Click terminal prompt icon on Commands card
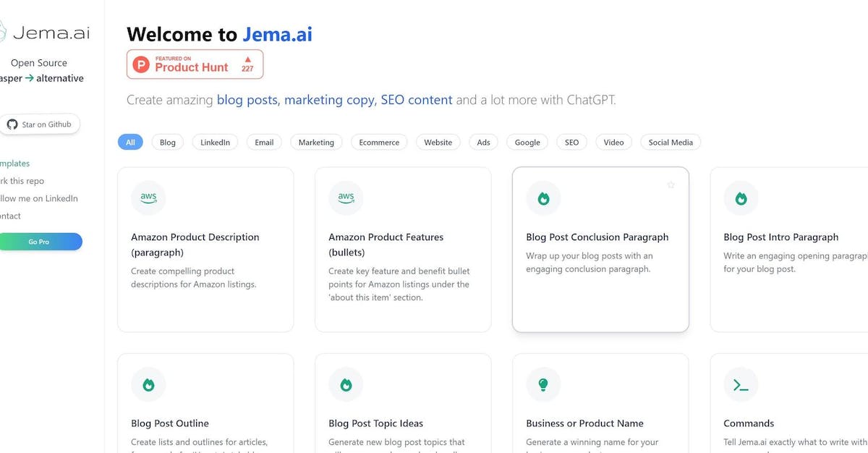This screenshot has width=868, height=453. pos(741,385)
